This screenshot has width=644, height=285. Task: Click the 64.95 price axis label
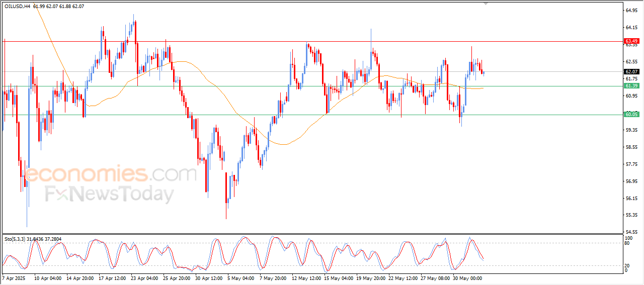[631, 10]
